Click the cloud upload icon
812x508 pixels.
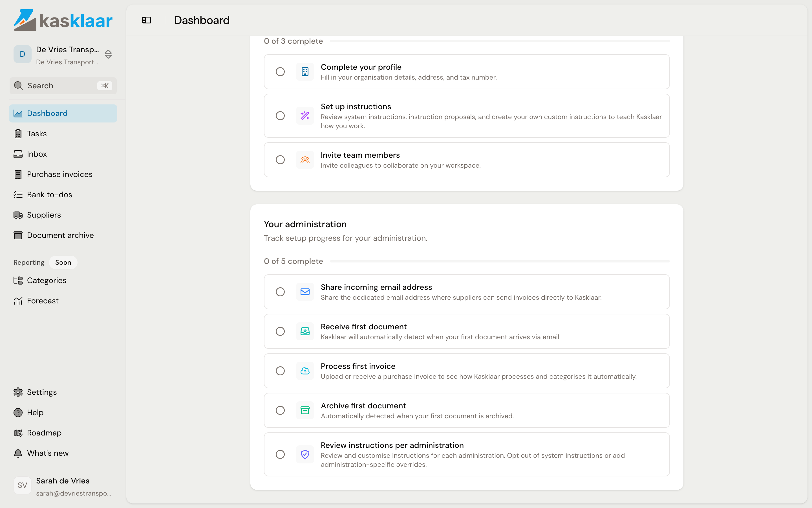click(x=305, y=371)
